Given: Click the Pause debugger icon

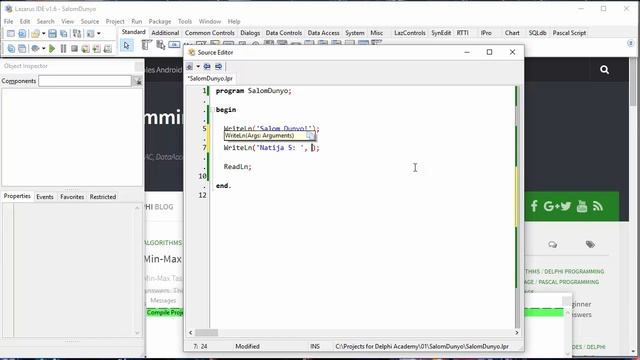Looking at the screenshot, I should 63,49.
